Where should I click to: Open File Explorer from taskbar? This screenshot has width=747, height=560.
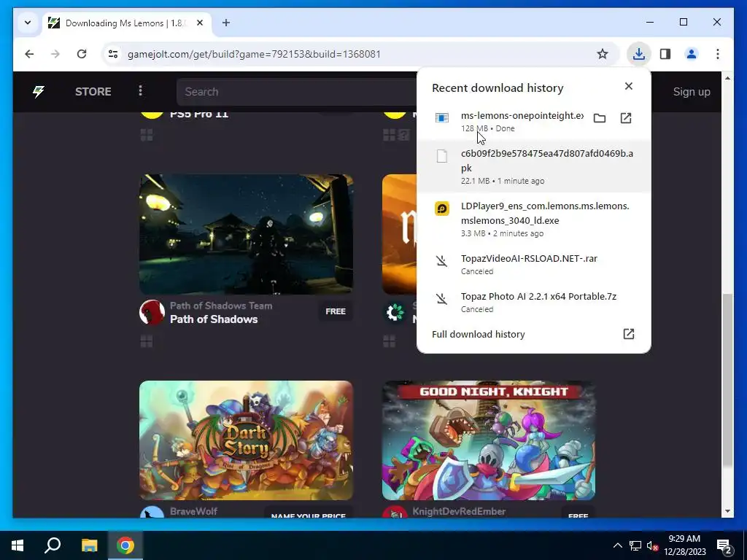pyautogui.click(x=89, y=545)
